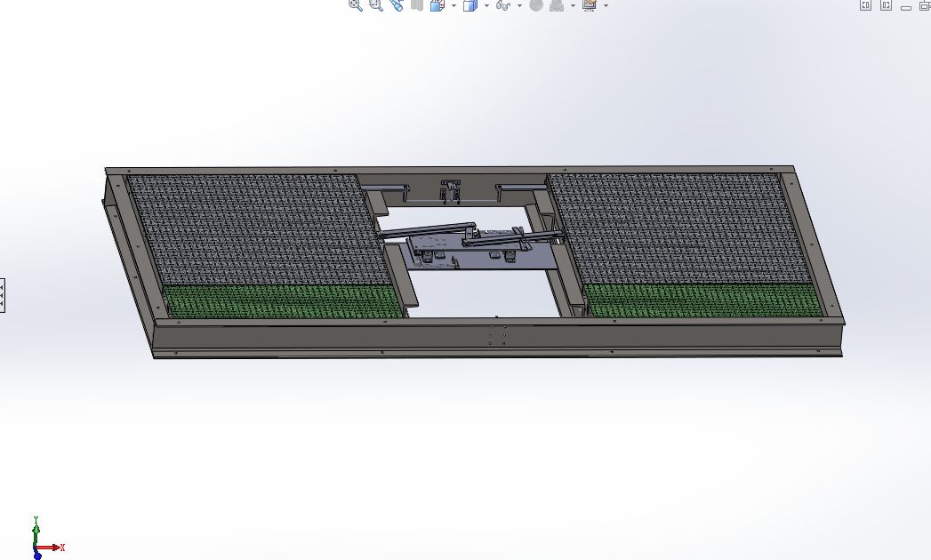Minimize the document window
The image size is (931, 560).
coord(906,7)
